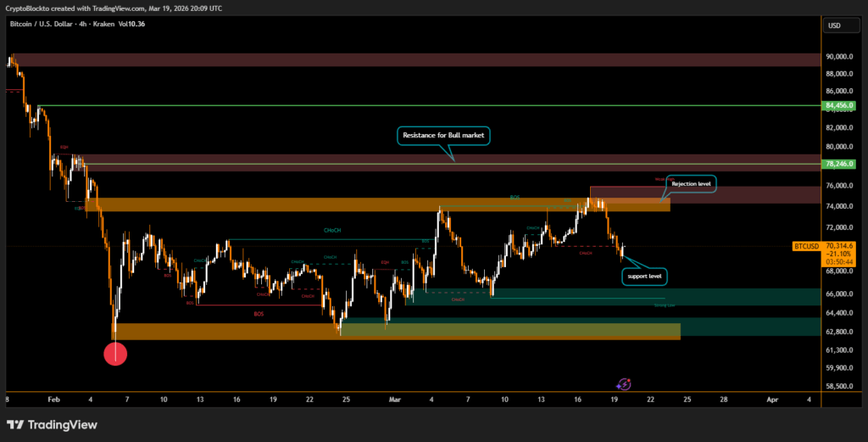Click the TradingView logo

click(x=52, y=424)
